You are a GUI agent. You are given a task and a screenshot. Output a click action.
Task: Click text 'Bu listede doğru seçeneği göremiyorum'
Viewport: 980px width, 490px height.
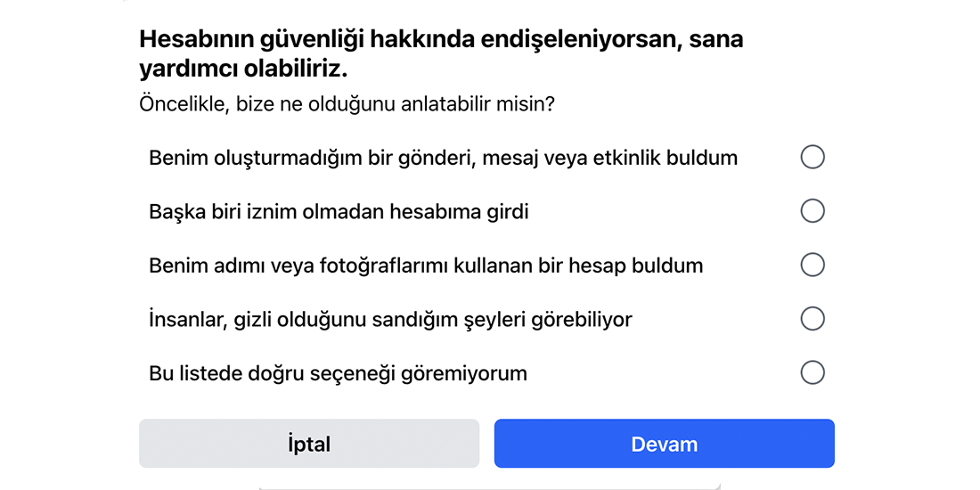tap(339, 374)
